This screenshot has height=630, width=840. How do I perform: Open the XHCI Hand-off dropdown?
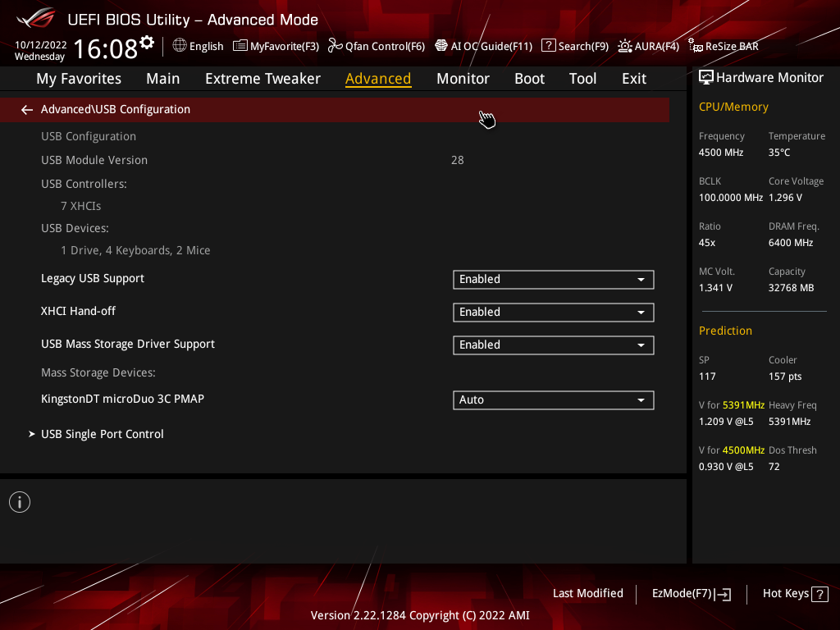click(554, 313)
